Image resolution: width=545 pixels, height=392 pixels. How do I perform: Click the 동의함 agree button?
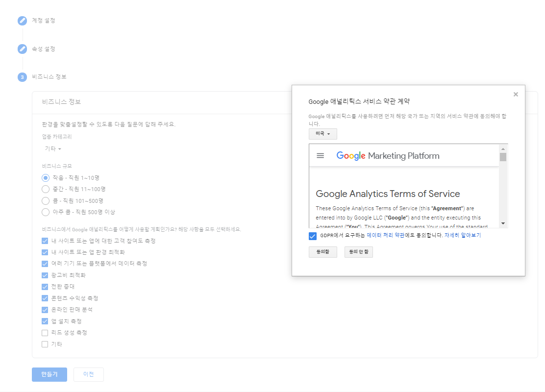click(x=323, y=252)
